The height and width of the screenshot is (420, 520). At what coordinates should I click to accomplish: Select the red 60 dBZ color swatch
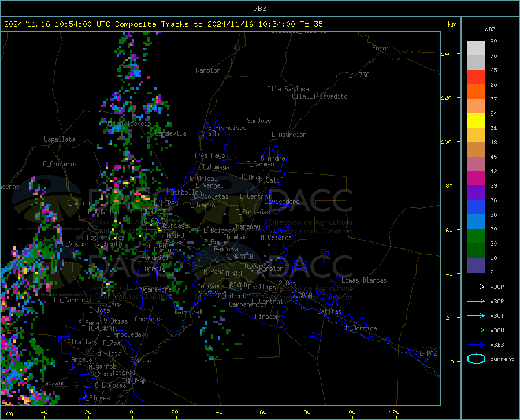[476, 77]
